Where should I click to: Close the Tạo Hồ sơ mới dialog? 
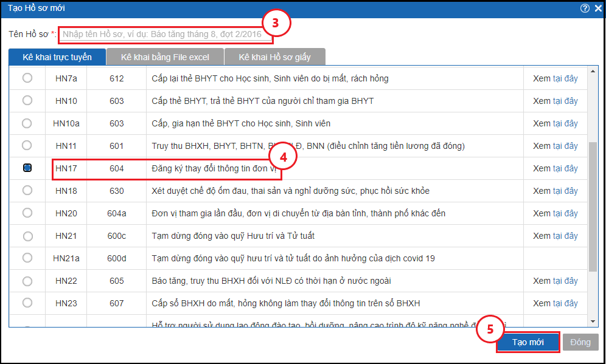coord(597,8)
